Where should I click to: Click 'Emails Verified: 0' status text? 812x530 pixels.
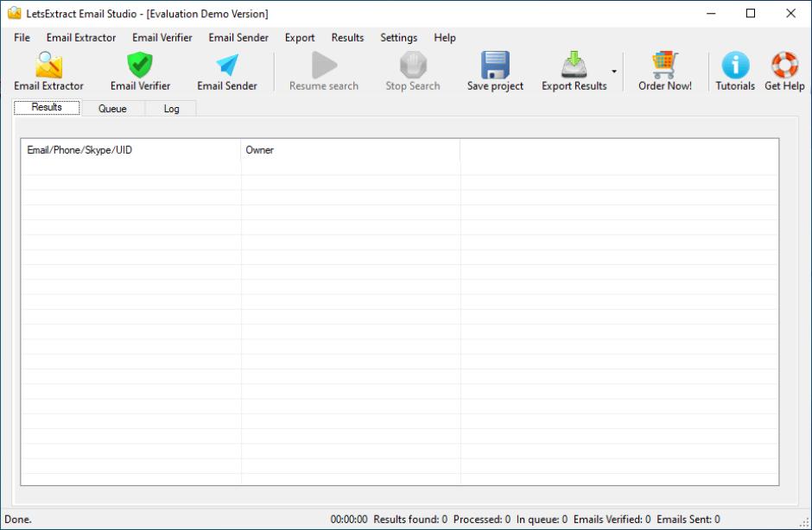point(612,519)
